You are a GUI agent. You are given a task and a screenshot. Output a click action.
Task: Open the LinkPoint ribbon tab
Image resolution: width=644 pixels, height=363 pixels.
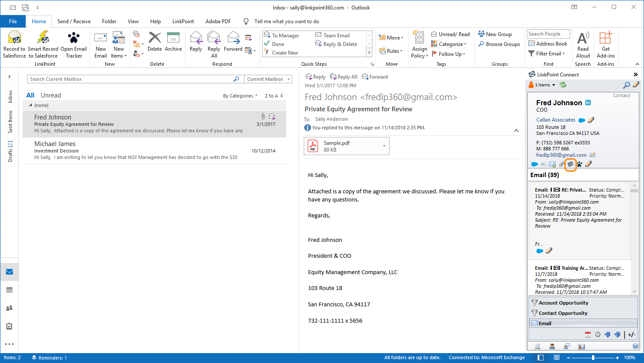(x=183, y=21)
